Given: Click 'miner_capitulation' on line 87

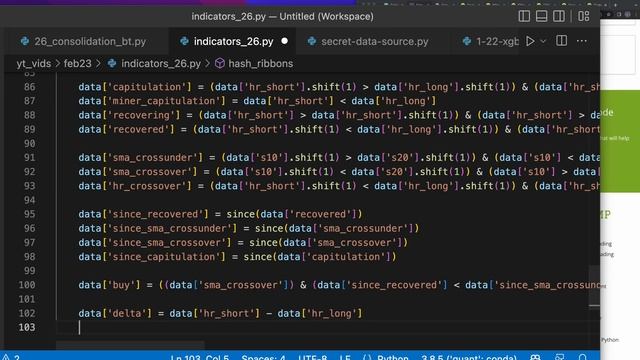Looking at the screenshot, I should click(166, 101).
